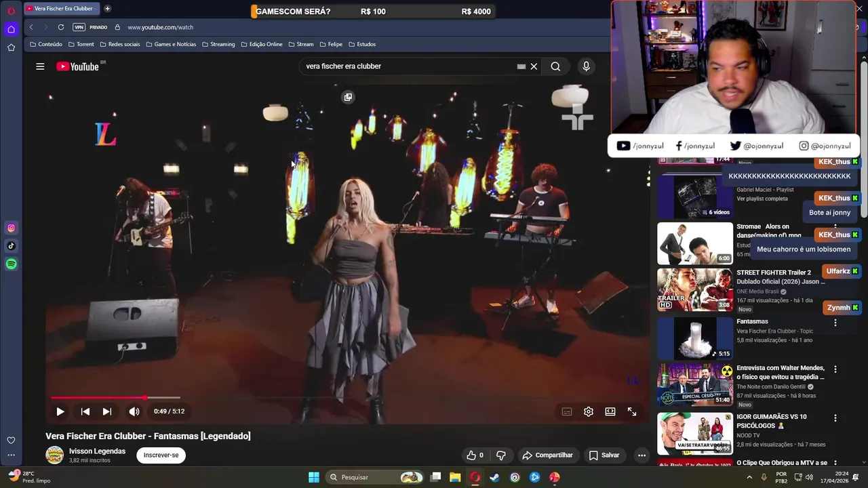
Task: Open TikTok in the Opera sidebar
Action: pyautogui.click(x=11, y=246)
